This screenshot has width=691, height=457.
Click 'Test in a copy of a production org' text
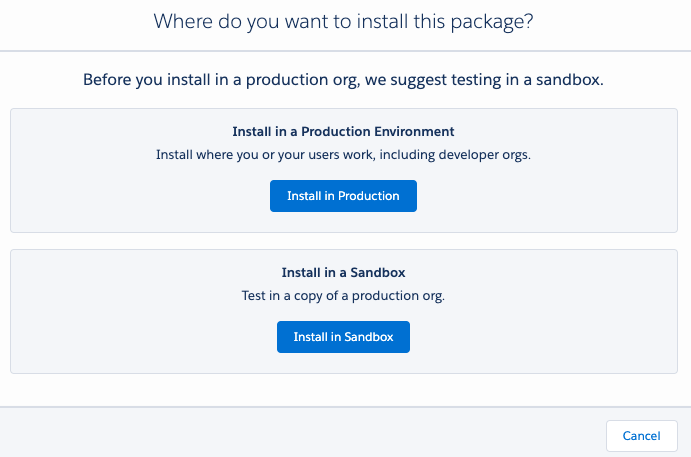pos(343,296)
